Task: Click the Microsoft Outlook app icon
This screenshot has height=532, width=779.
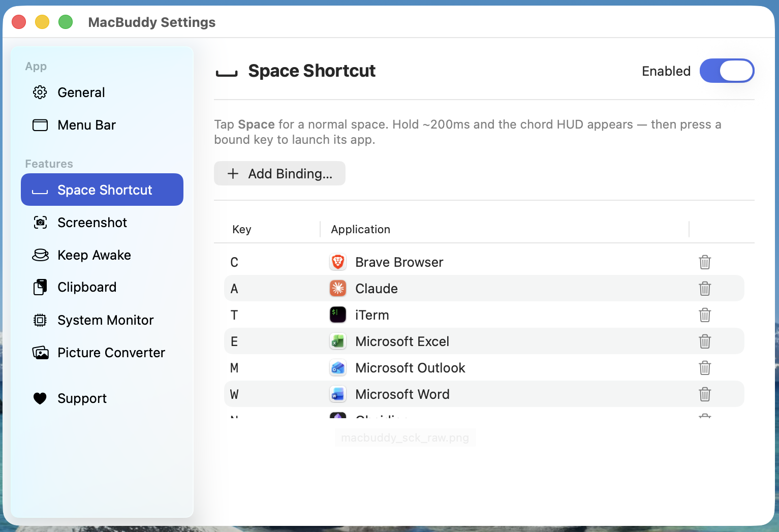Action: [338, 368]
